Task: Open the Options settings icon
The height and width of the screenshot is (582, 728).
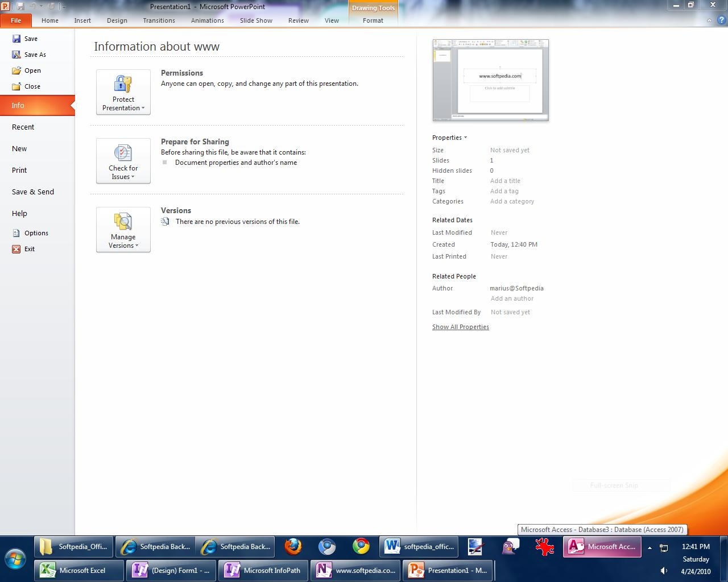Action: pyautogui.click(x=16, y=233)
